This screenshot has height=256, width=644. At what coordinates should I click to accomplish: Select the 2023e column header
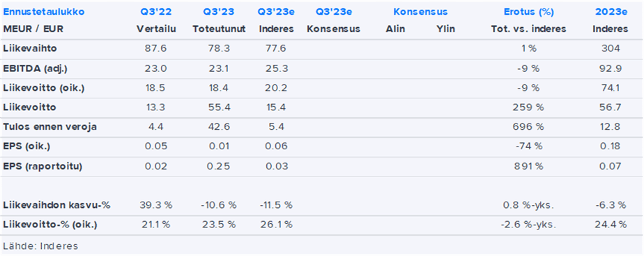(611, 12)
